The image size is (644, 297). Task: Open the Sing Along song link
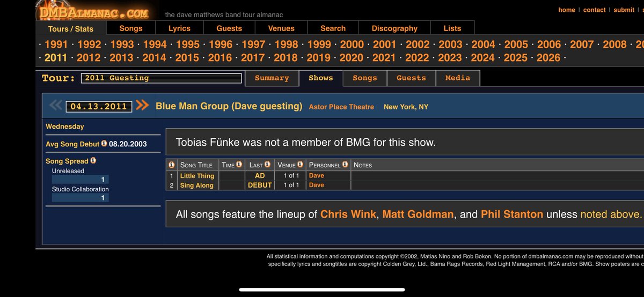[x=196, y=185]
